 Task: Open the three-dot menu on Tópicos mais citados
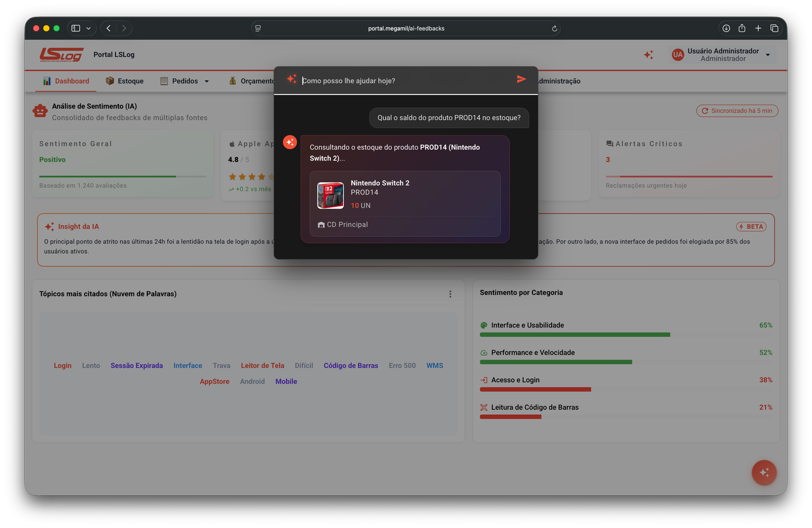[x=450, y=293]
